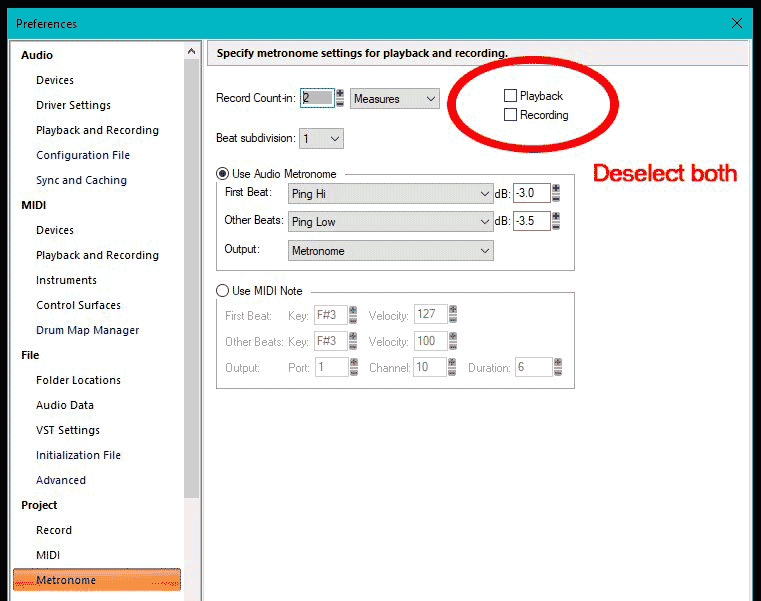Open Driver Settings under Audio
This screenshot has height=601, width=761.
(x=73, y=105)
